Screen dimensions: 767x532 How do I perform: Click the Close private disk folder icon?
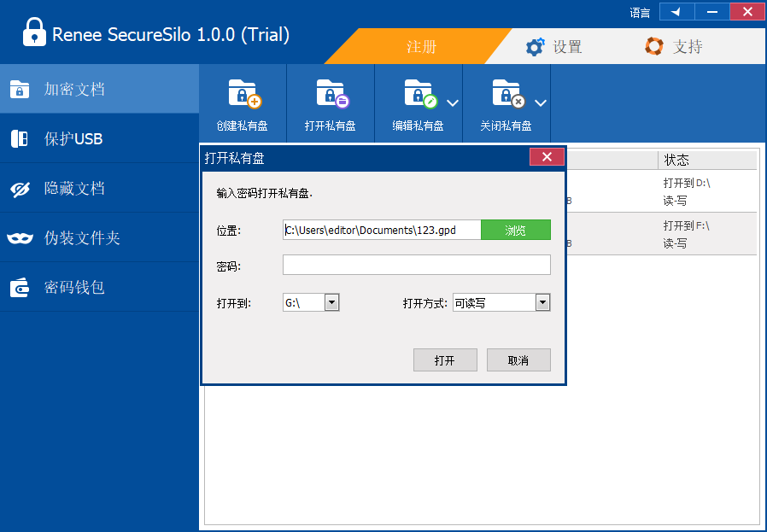tap(509, 93)
